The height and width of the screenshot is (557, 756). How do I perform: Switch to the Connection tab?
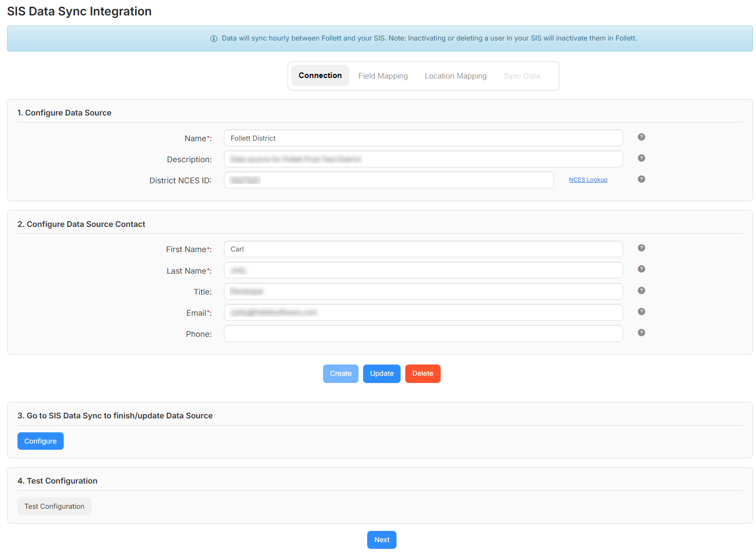(x=320, y=75)
